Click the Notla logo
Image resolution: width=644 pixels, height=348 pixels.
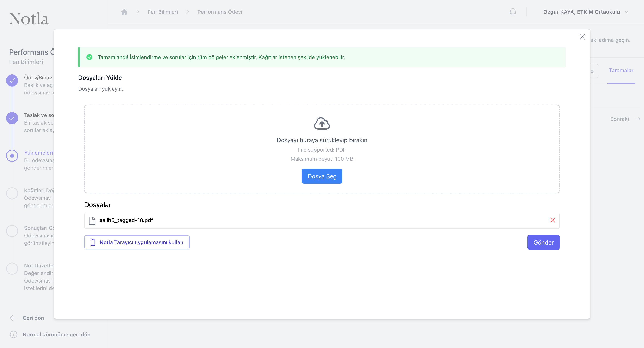(x=29, y=18)
